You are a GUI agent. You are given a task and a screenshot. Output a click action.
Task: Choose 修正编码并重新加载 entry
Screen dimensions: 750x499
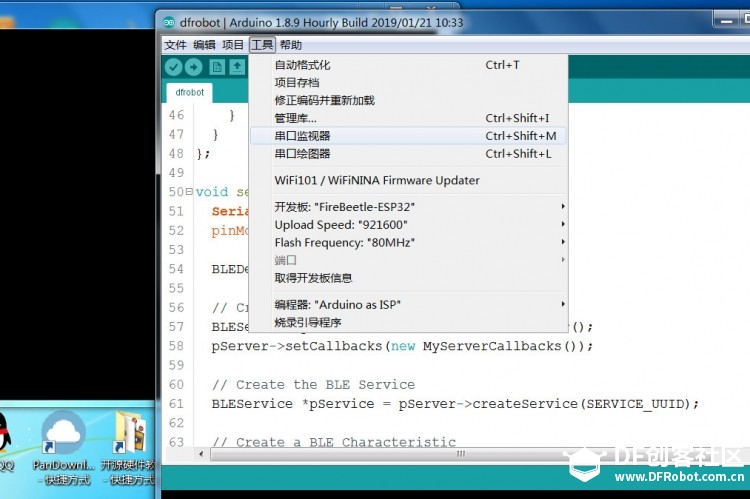[408, 100]
